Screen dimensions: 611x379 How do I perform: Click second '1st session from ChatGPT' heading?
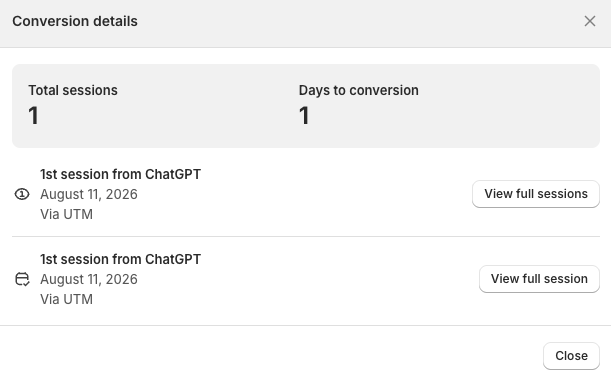(120, 259)
